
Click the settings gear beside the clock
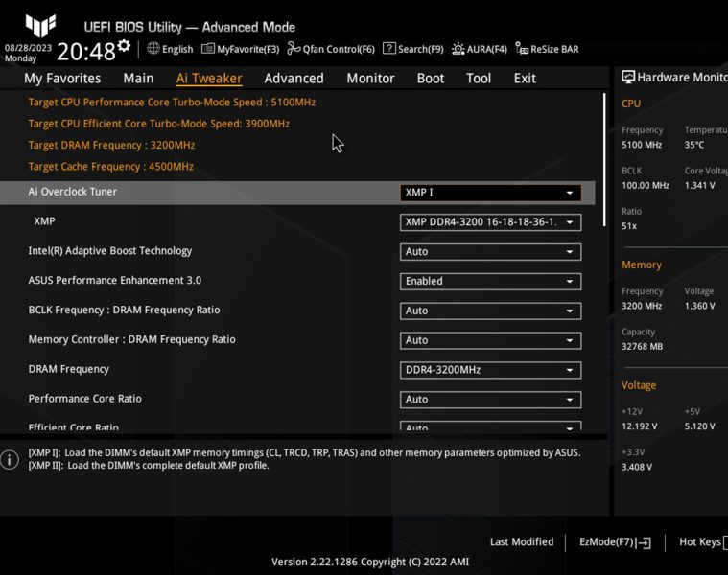click(124, 45)
